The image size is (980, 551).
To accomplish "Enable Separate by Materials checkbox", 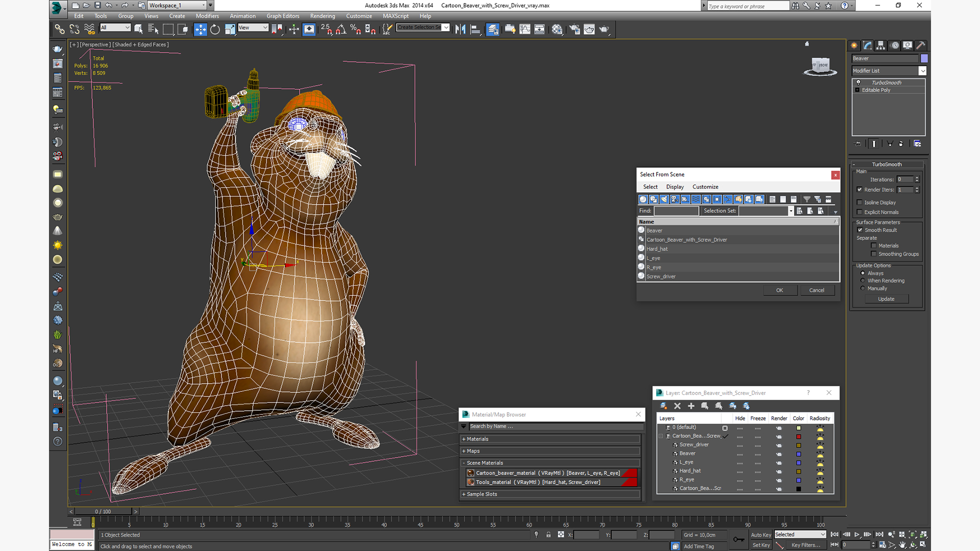I will [874, 246].
